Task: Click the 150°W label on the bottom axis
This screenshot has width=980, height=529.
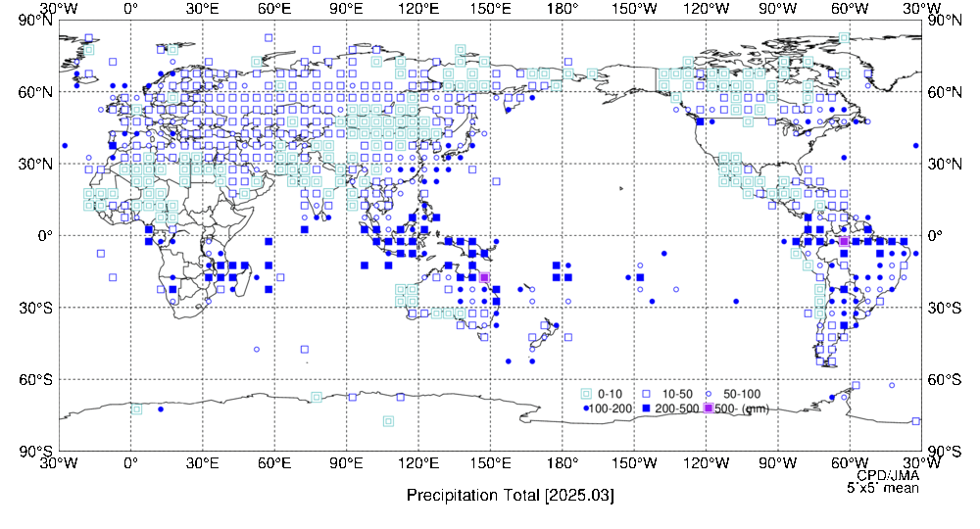Action: (634, 463)
